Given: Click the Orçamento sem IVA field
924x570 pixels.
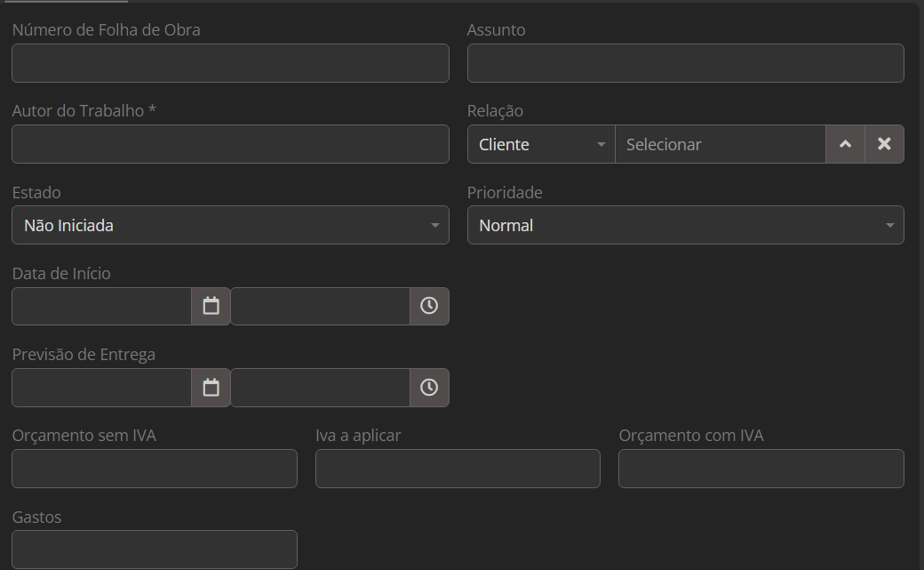Looking at the screenshot, I should pos(154,469).
